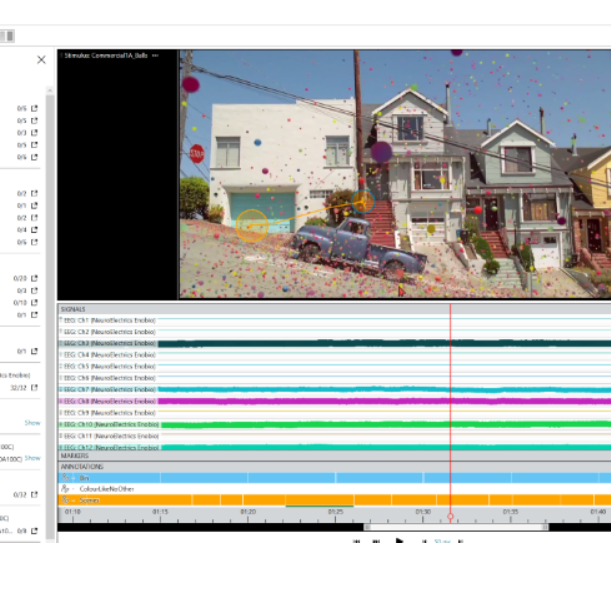Click the Show link below 32/32

pyautogui.click(x=32, y=423)
